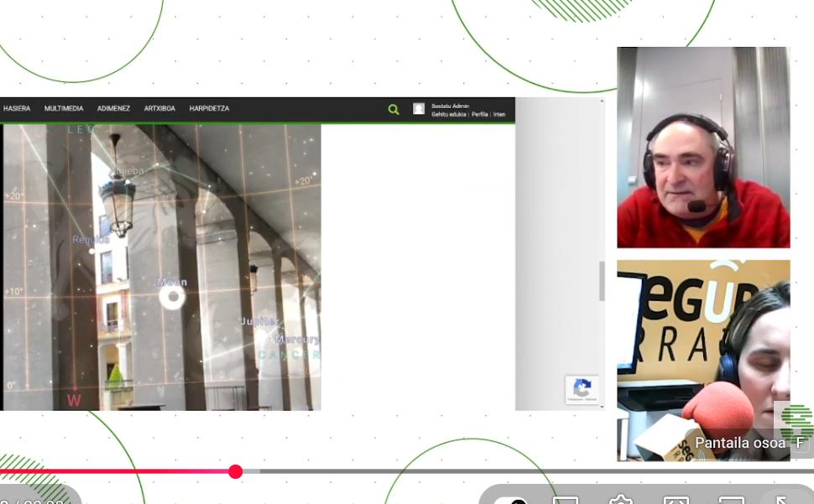
Task: Click the green channel watermark logo
Action: [797, 421]
